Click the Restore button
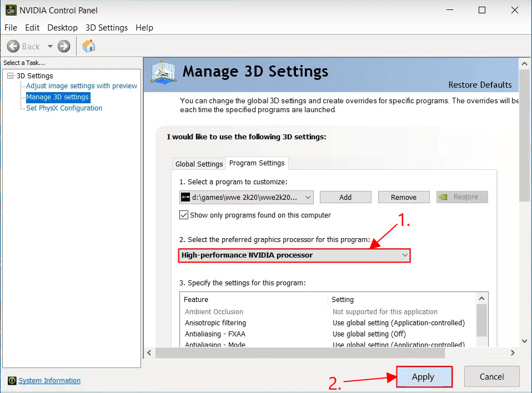Viewport: 532px width, 393px height. point(462,197)
